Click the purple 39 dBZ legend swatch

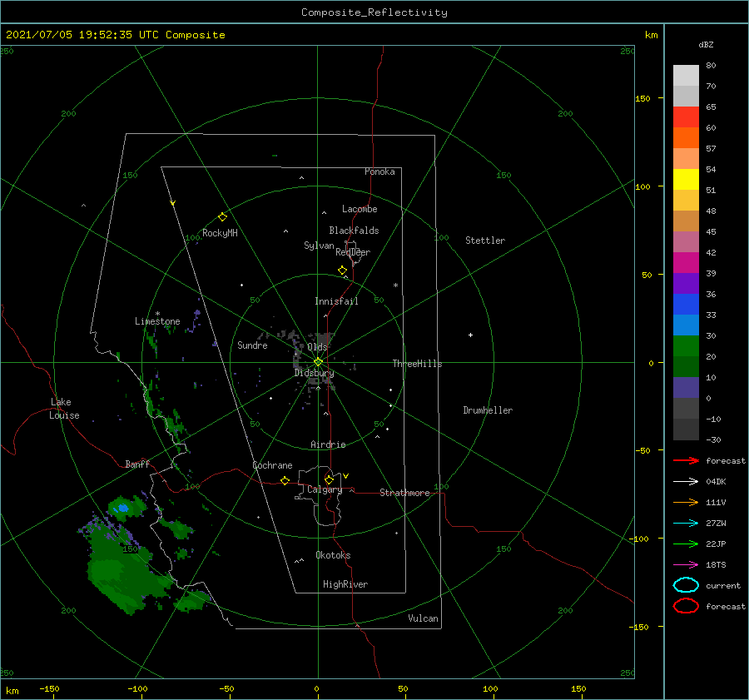[686, 283]
